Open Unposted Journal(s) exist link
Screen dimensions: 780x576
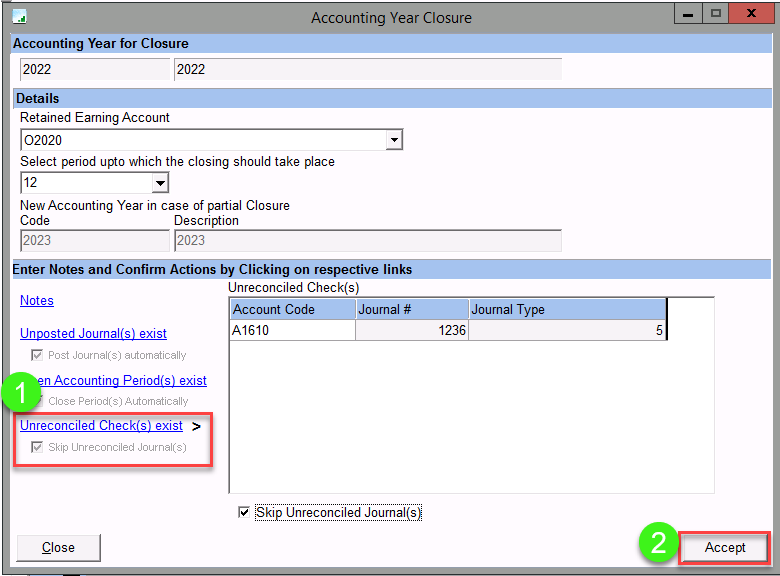click(93, 333)
